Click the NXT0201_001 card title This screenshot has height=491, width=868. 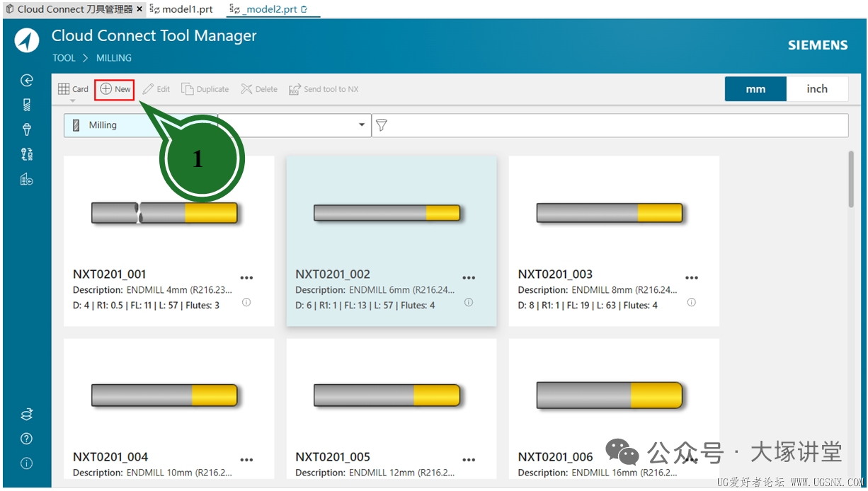tap(110, 275)
